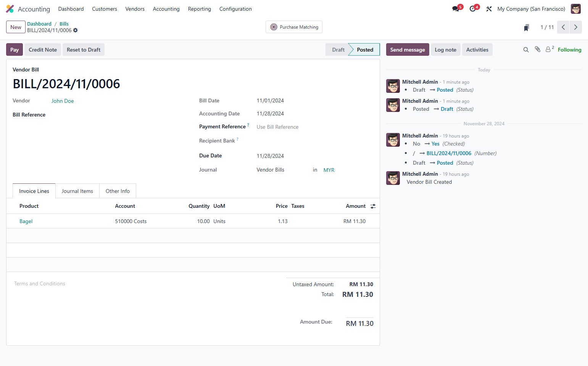Open the Bagel product link
The height and width of the screenshot is (366, 588).
(x=26, y=221)
